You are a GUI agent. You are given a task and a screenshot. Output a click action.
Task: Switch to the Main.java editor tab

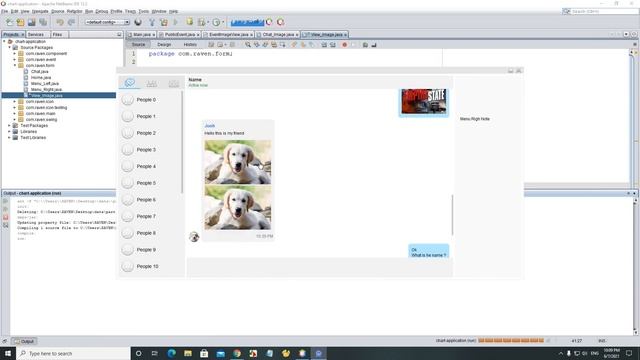click(x=141, y=35)
